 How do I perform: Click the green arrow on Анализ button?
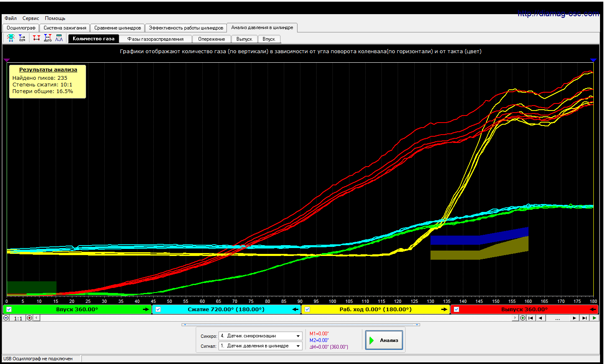pyautogui.click(x=372, y=340)
